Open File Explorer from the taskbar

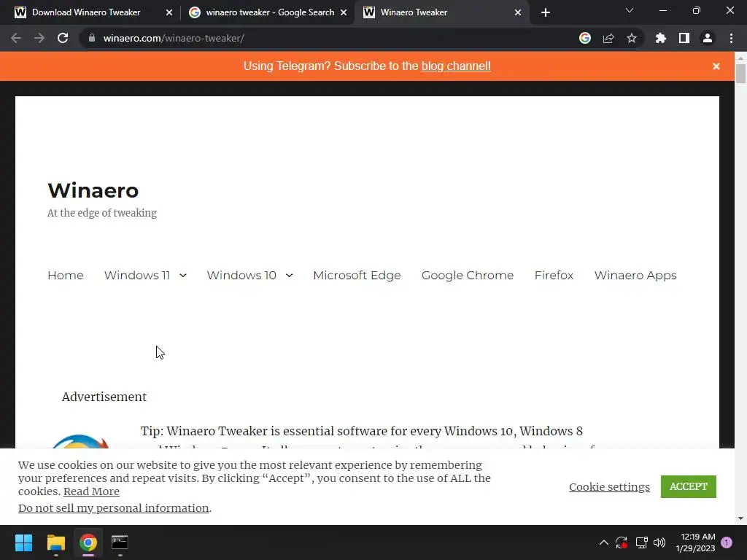(55, 542)
